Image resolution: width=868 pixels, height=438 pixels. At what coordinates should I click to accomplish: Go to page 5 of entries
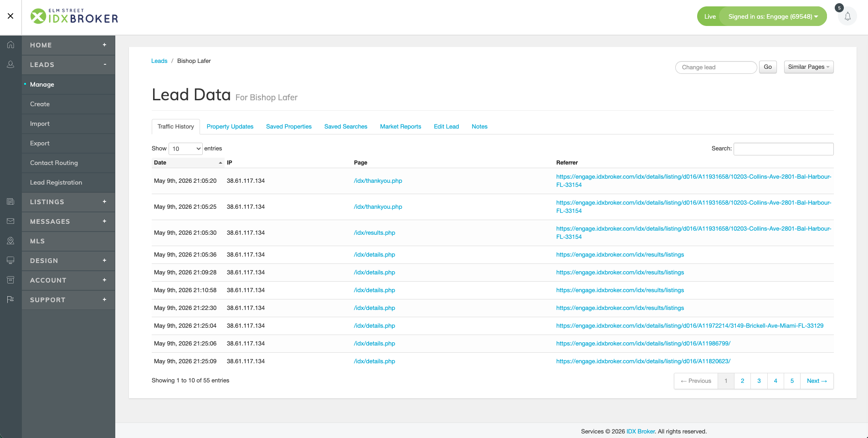pos(792,381)
